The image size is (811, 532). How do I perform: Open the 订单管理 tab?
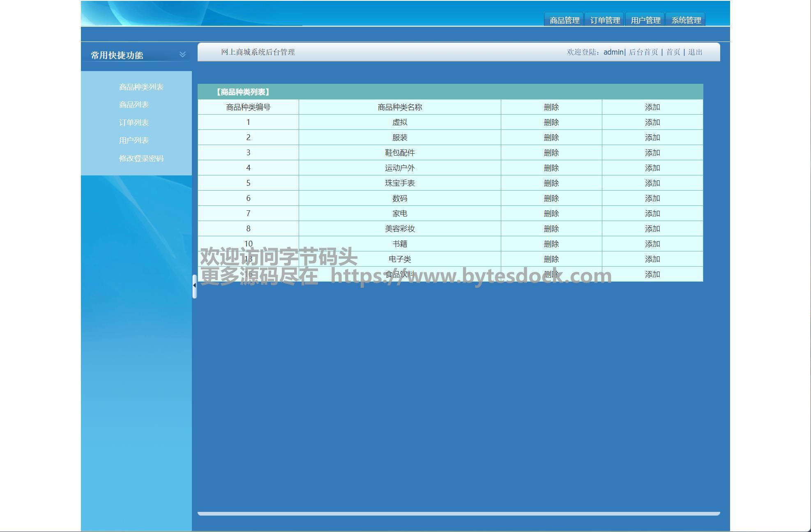(x=605, y=20)
